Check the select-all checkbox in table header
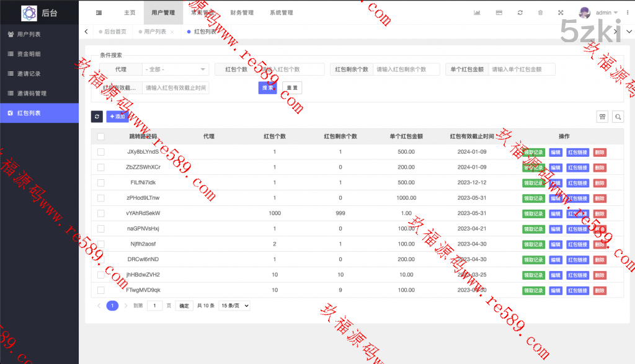 101,136
